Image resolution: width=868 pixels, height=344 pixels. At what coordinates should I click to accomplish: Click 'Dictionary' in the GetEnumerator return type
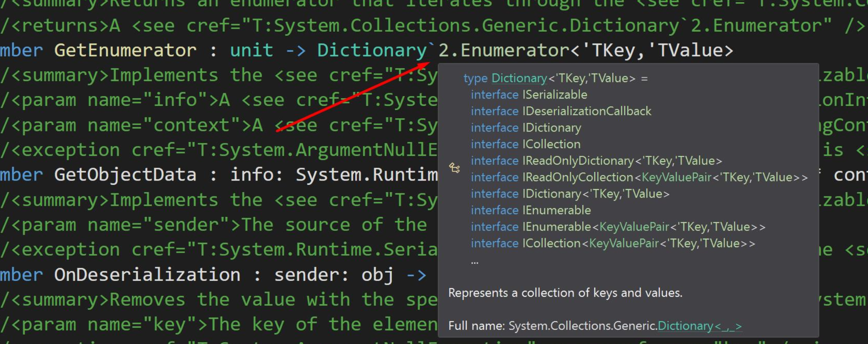click(372, 50)
